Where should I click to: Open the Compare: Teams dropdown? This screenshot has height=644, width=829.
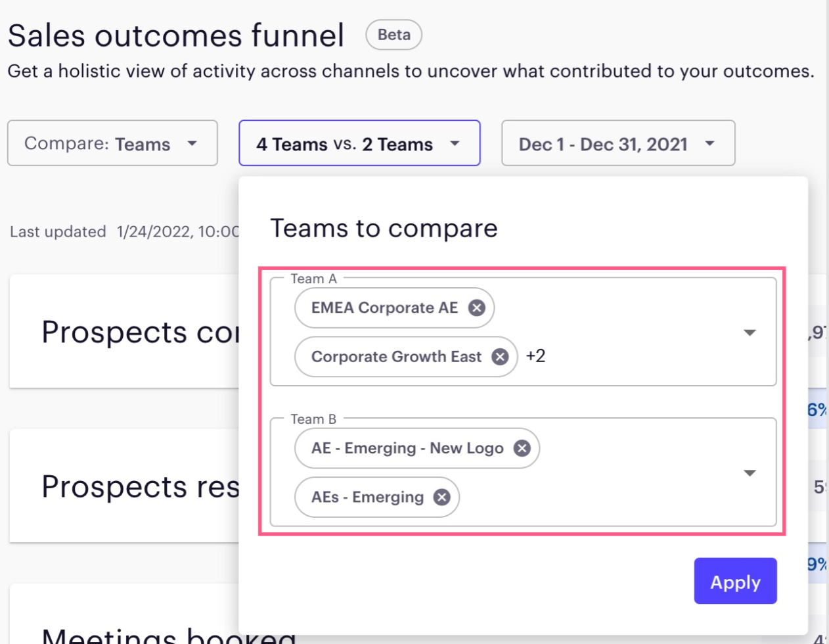[112, 143]
